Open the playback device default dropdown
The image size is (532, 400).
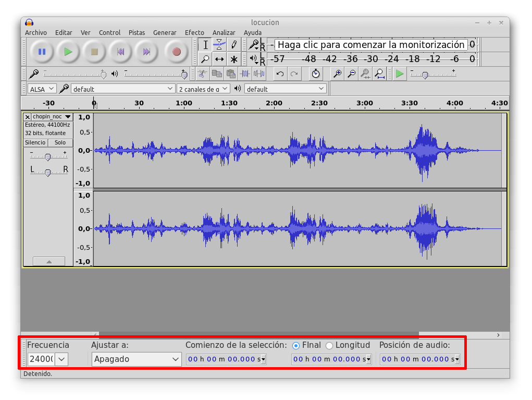[x=286, y=89]
